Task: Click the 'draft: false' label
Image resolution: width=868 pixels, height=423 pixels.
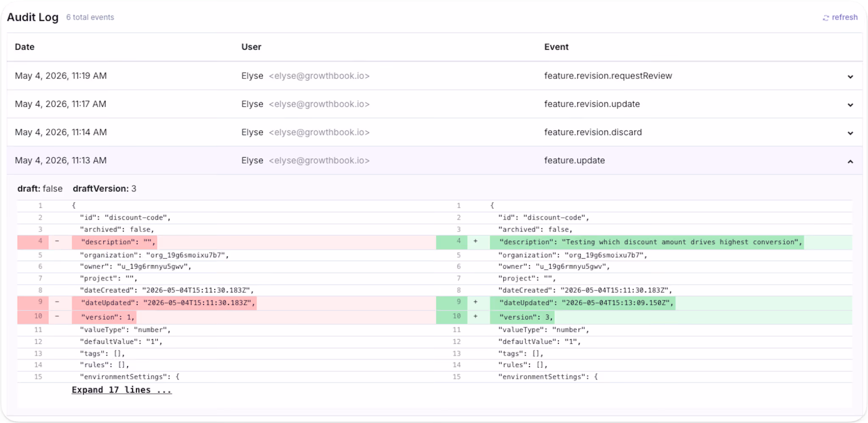Action: tap(40, 189)
